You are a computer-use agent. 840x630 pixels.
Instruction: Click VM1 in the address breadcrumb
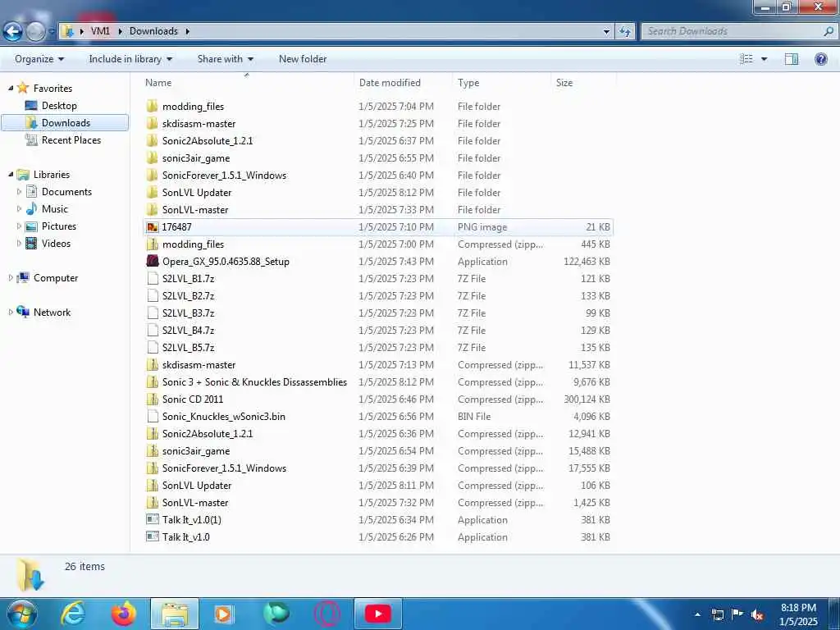100,31
